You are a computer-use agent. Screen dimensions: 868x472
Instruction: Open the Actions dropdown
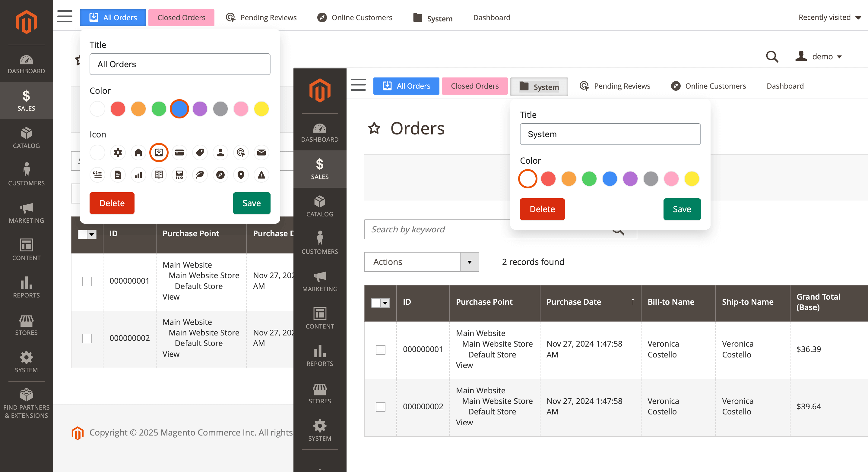[421, 262]
